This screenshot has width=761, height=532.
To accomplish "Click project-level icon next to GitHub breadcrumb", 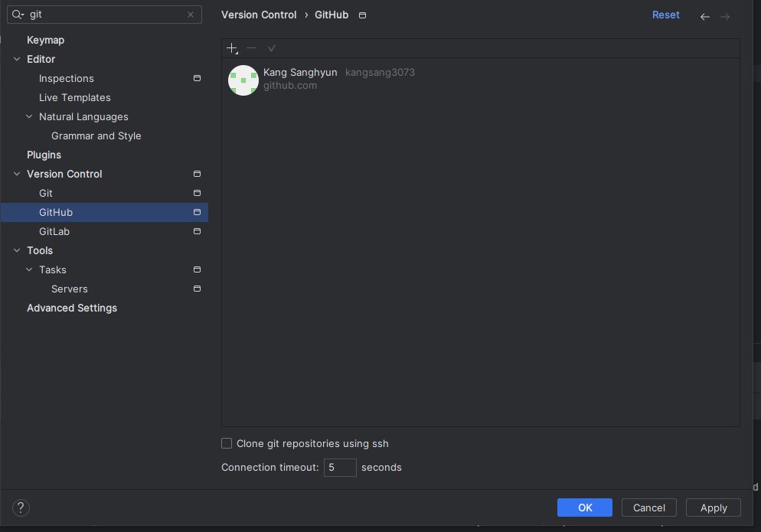I will (362, 15).
